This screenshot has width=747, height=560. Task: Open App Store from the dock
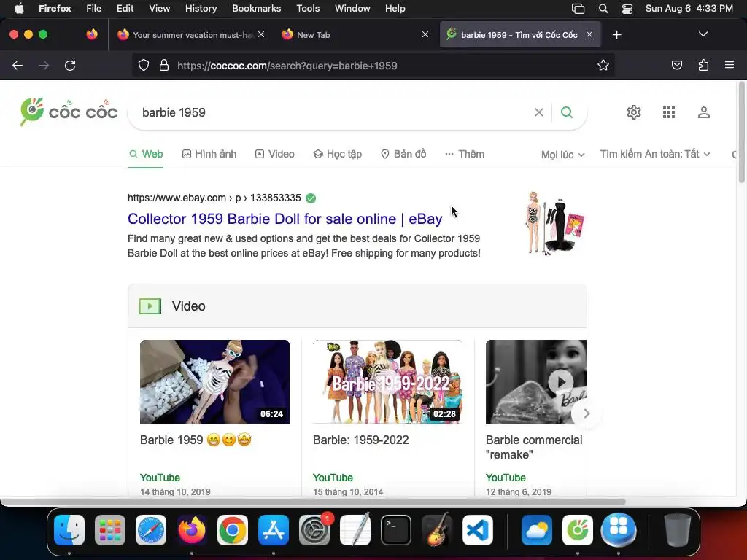[x=274, y=529]
